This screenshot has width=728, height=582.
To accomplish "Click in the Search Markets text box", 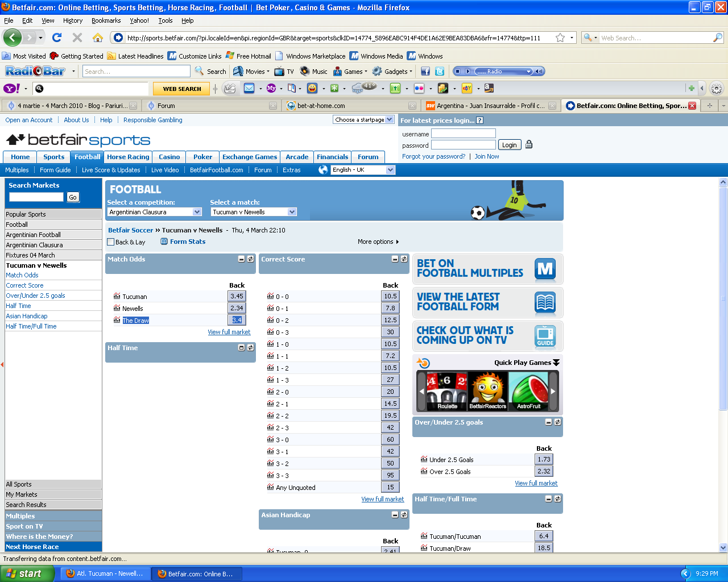I will tap(36, 197).
